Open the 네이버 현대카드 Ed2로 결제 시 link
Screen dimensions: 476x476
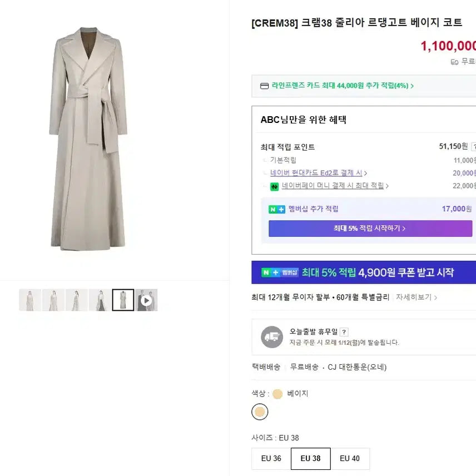317,173
